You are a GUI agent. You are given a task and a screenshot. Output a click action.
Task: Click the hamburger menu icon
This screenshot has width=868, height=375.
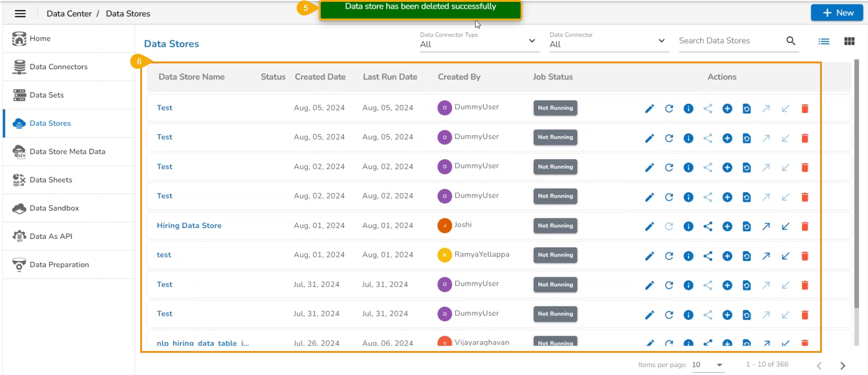click(20, 14)
